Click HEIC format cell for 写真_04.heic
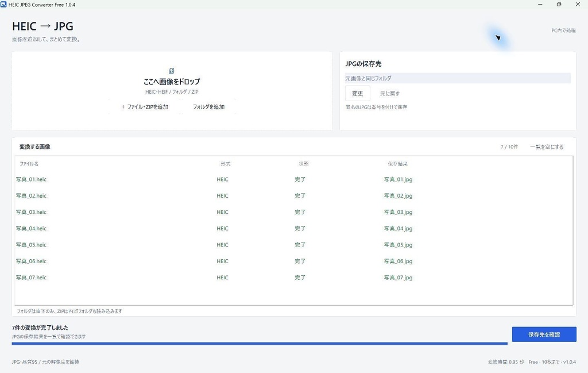 (222, 229)
